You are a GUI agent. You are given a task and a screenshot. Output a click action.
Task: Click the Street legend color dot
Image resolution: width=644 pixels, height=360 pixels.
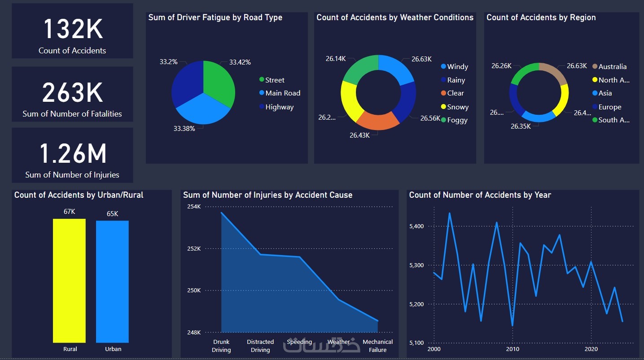point(262,80)
